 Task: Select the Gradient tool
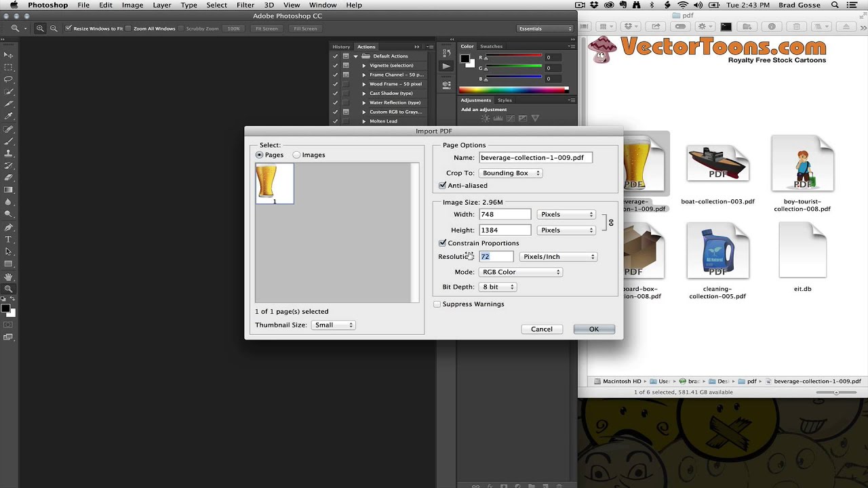[9, 190]
